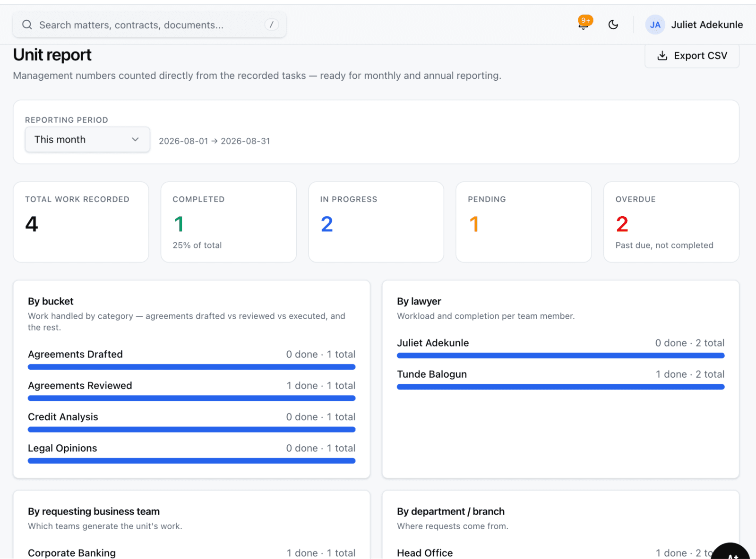
Task: Click the Corporate Banking team row
Action: pos(191,553)
